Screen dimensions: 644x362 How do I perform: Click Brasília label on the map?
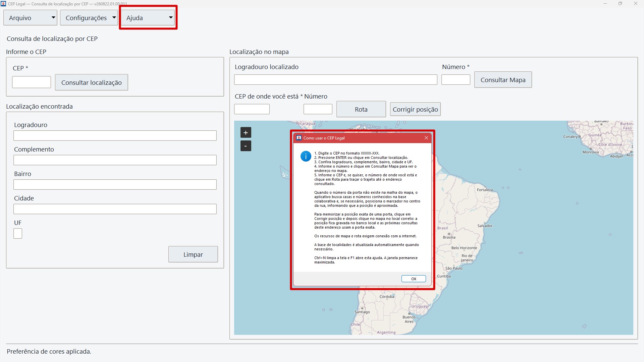[x=449, y=237]
